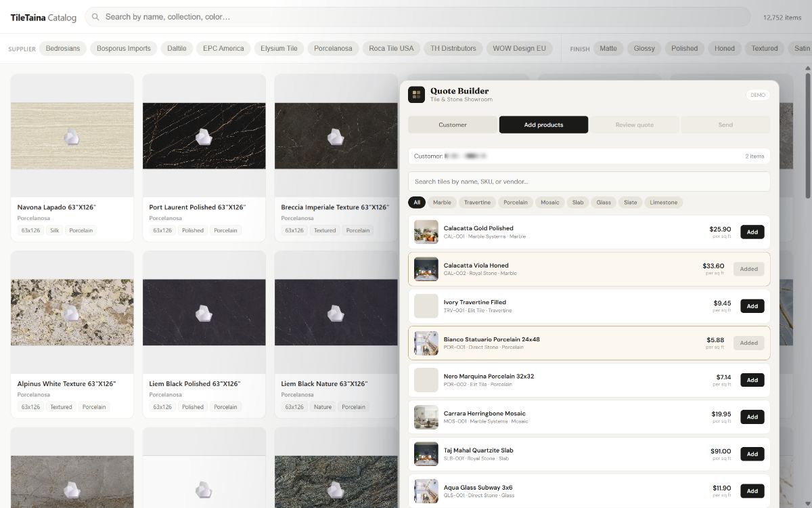This screenshot has height=508, width=812.
Task: Add Taj Mahal Quartzite Slab to quote
Action: pos(752,454)
